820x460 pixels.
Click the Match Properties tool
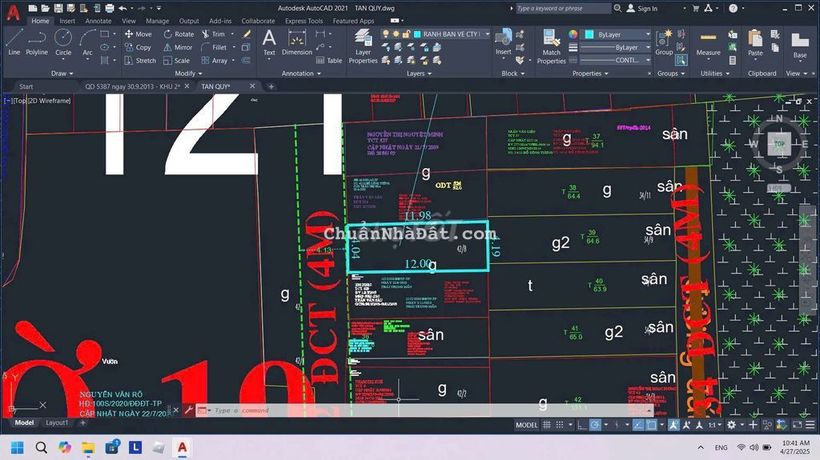(x=551, y=46)
